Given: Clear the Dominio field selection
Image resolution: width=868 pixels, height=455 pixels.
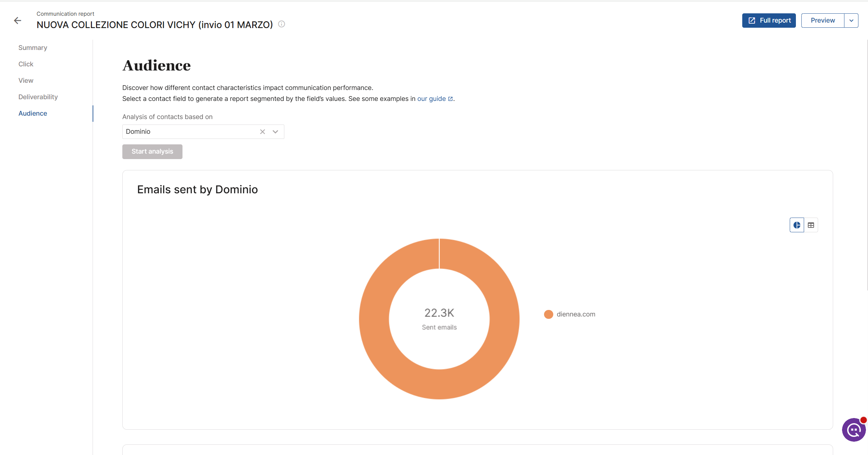Looking at the screenshot, I should 262,132.
